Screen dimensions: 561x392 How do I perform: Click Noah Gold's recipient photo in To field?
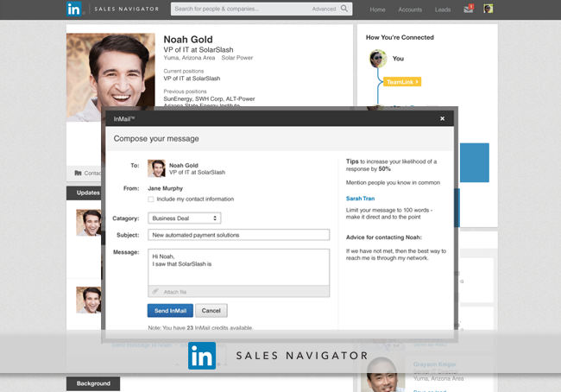click(156, 168)
